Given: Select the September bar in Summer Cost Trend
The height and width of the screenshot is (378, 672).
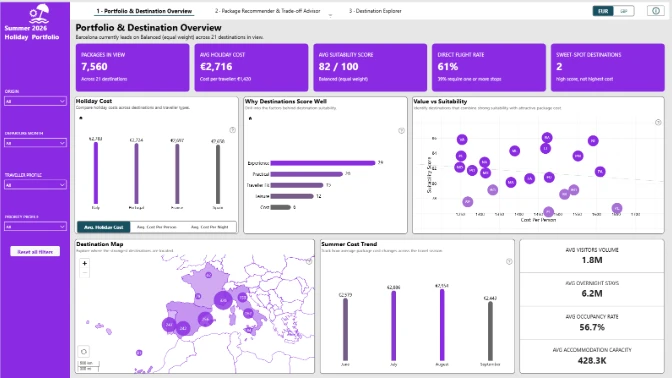Looking at the screenshot, I should point(490,331).
